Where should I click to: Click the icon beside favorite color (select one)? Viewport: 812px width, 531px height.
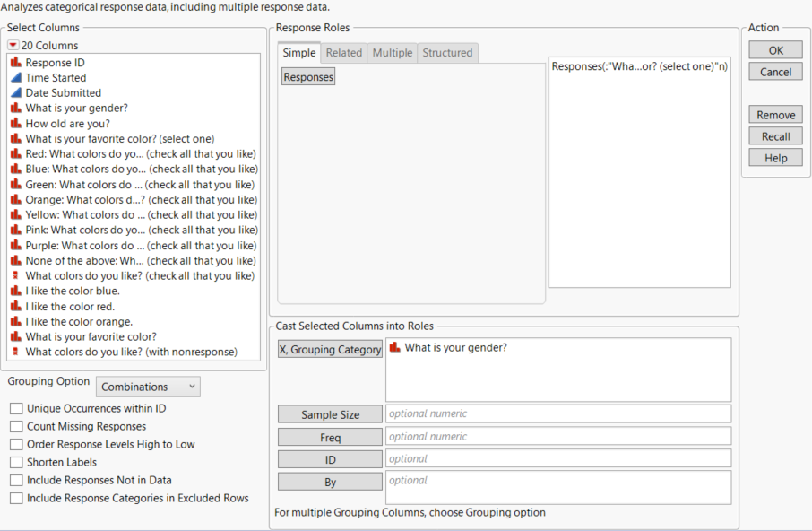(14, 138)
